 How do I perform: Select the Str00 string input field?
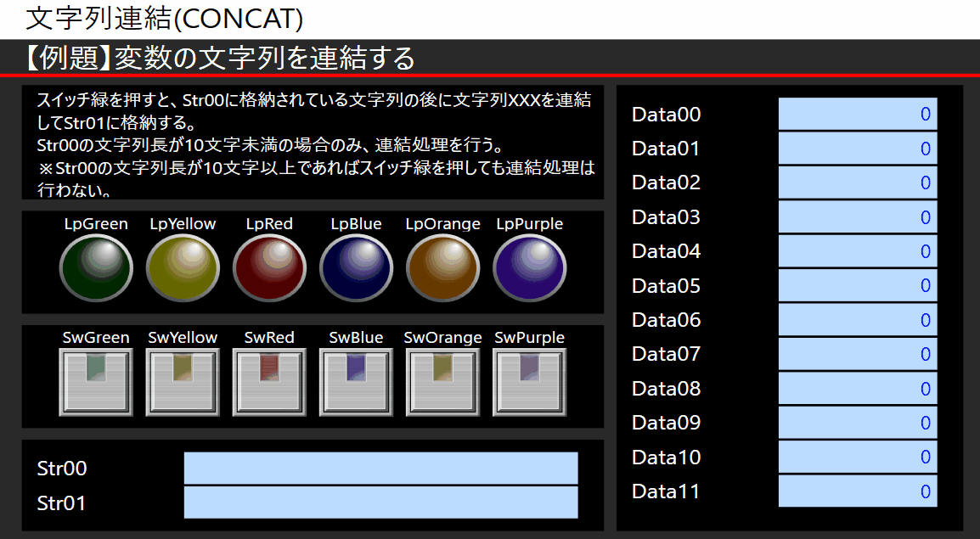click(380, 468)
